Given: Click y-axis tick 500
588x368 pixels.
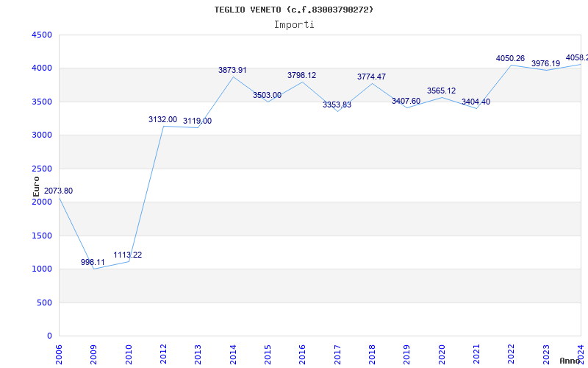Looking at the screenshot, I should click(x=45, y=302).
